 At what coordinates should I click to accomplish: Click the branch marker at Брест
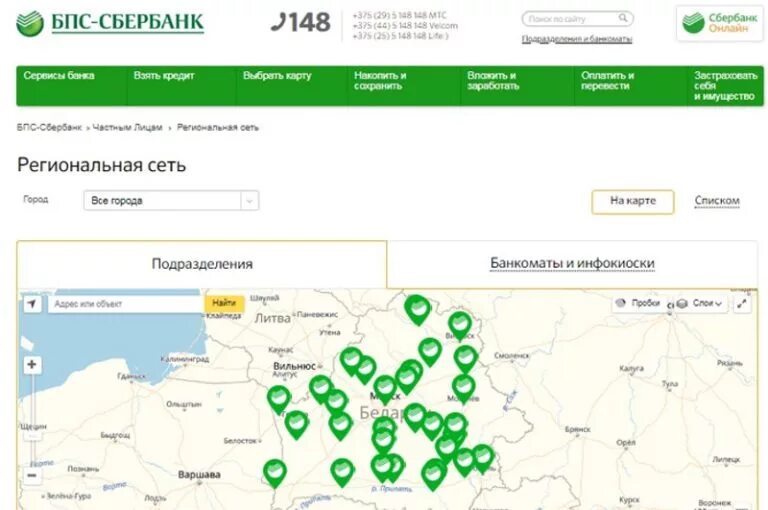275,473
